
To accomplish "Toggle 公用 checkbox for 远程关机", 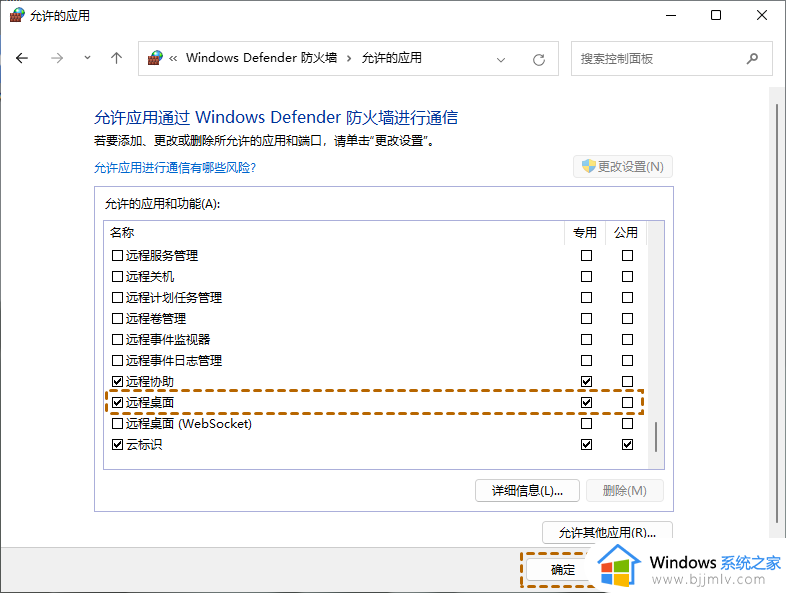I will click(x=628, y=277).
